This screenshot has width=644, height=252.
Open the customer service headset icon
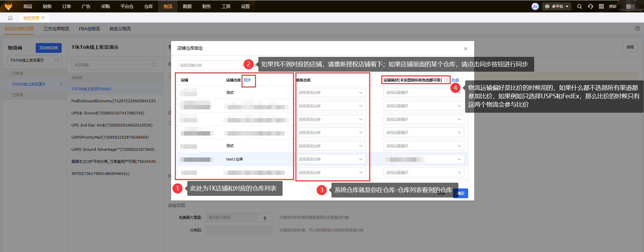click(x=590, y=6)
